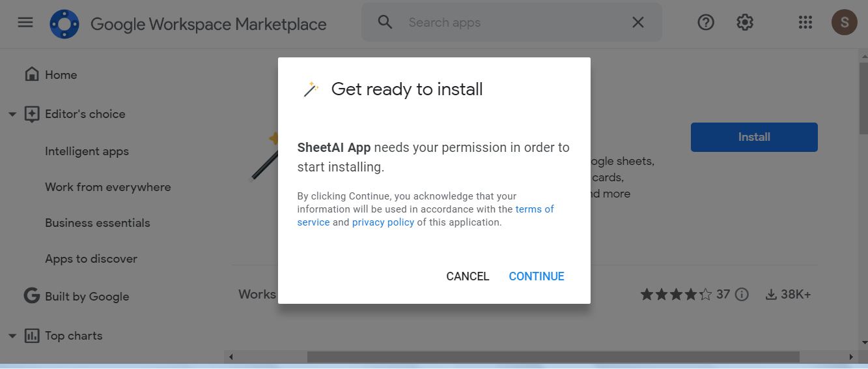
Task: Open Built by Google section
Action: click(x=87, y=297)
